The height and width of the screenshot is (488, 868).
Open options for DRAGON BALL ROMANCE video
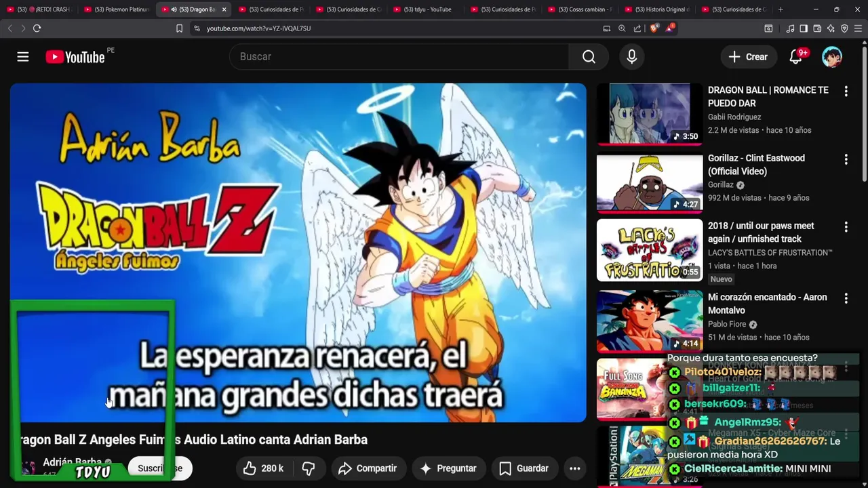pyautogui.click(x=846, y=91)
